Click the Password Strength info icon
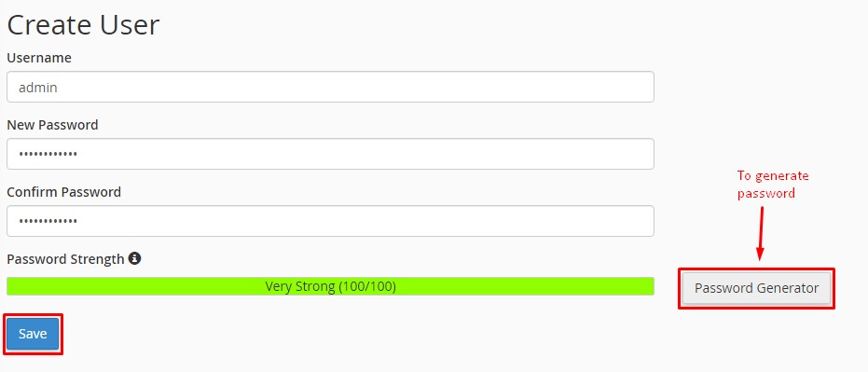This screenshot has height=372, width=868. (134, 258)
